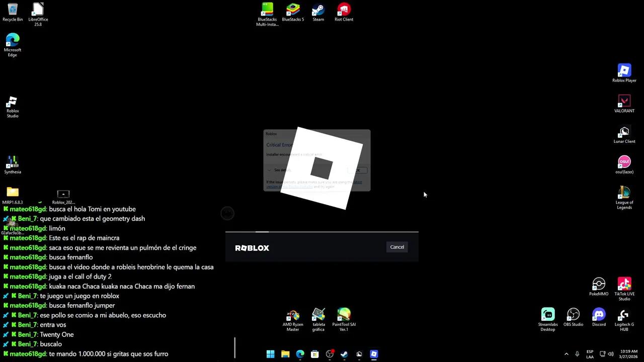The height and width of the screenshot is (362, 644).
Task: Click chat message 'busca fernanflo' (not the jumper one)
Action: coord(71,257)
